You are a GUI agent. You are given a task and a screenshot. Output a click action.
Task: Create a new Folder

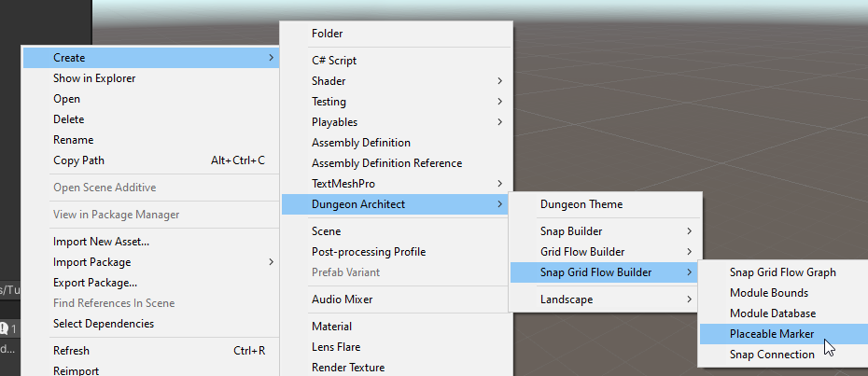coord(327,34)
